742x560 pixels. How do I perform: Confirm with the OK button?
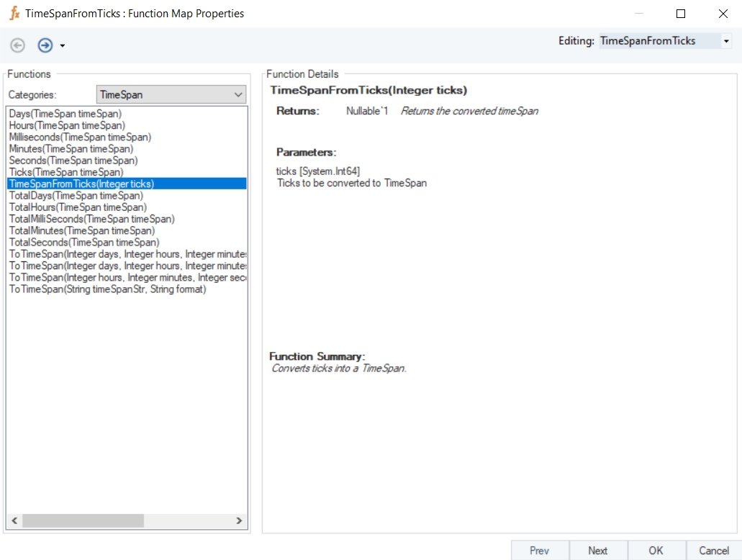click(x=656, y=551)
